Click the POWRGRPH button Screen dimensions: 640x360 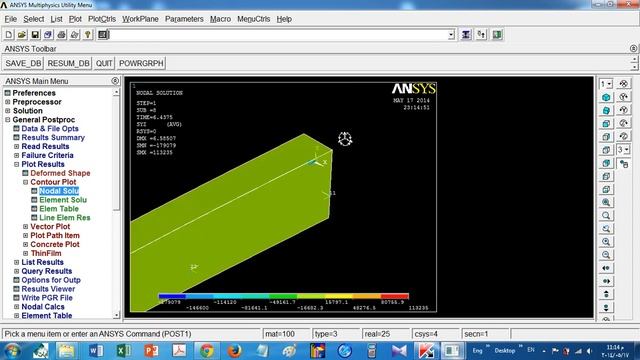pyautogui.click(x=141, y=63)
